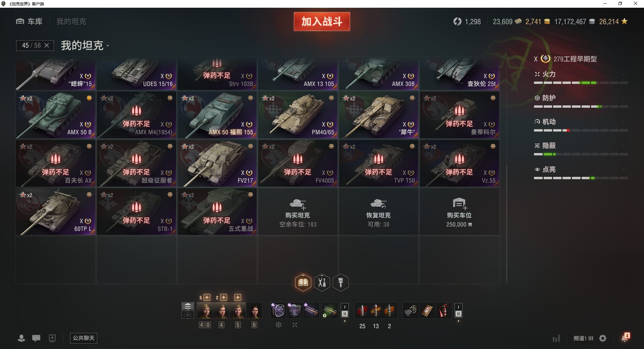This screenshot has height=349, width=644.
Task: Click the 加入战斗 battle button
Action: [x=322, y=21]
